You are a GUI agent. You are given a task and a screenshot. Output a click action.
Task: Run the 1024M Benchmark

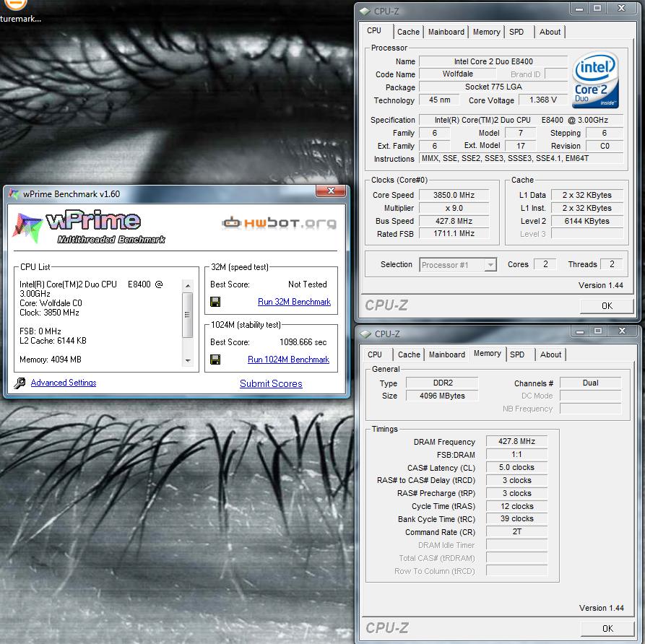coord(288,360)
